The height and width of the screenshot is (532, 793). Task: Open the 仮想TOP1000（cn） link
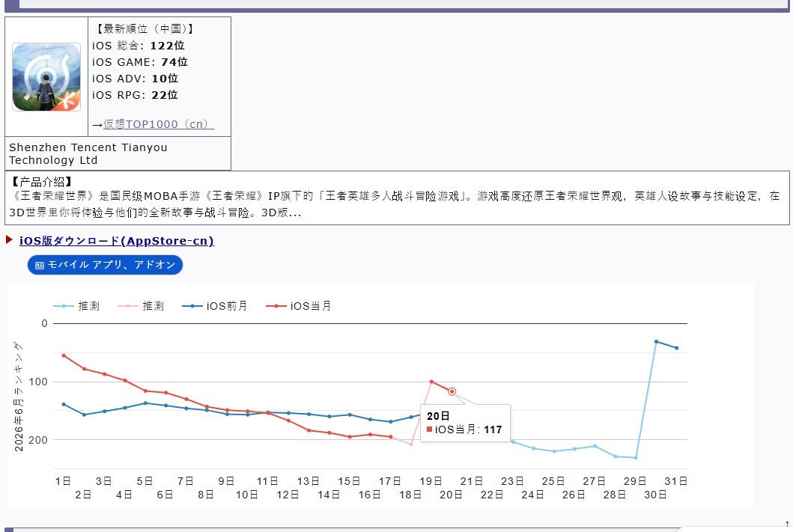158,124
